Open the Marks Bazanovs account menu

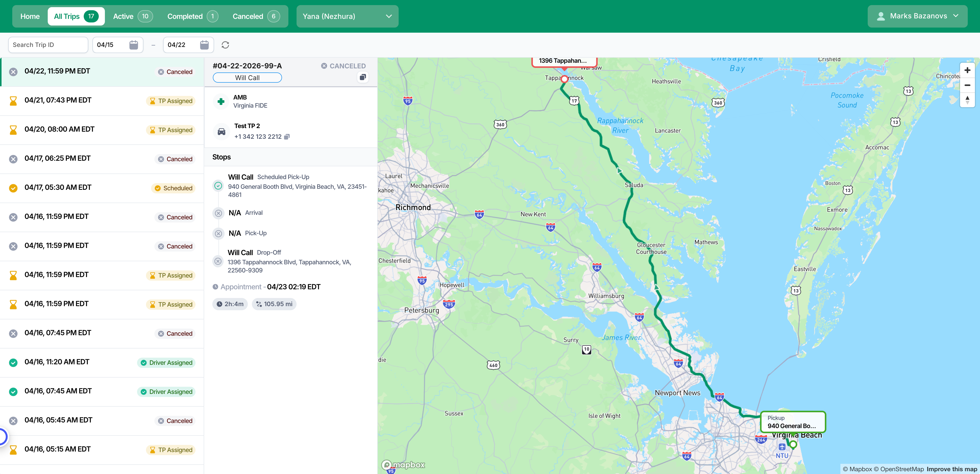(917, 16)
